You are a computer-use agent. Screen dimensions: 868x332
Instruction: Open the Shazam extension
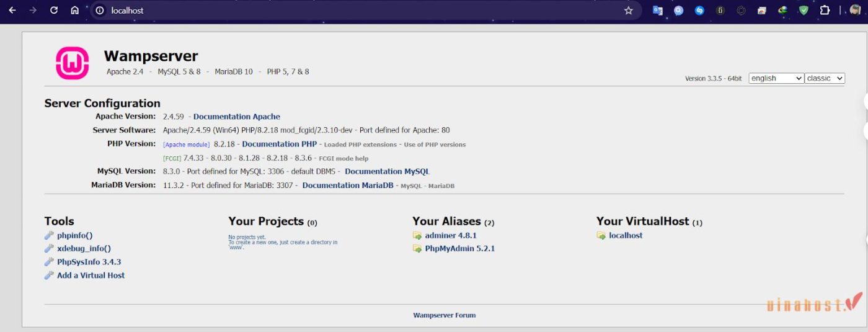pyautogui.click(x=699, y=11)
